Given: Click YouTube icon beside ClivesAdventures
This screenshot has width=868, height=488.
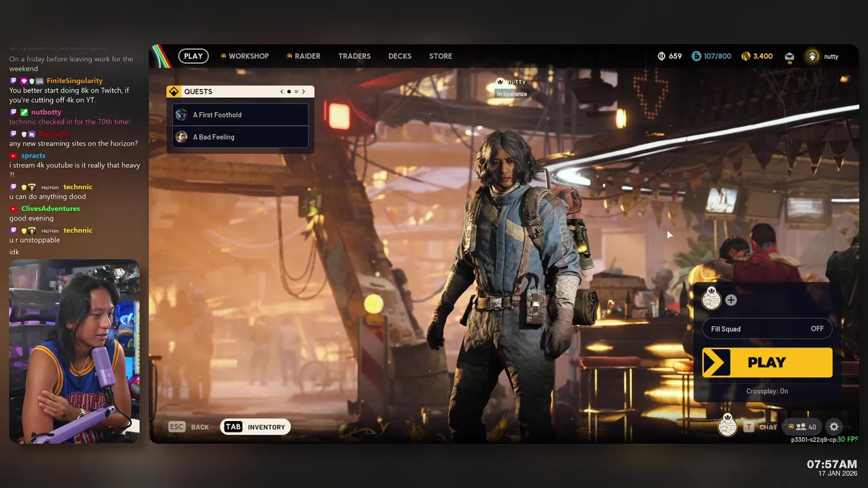Looking at the screenshot, I should [14, 209].
